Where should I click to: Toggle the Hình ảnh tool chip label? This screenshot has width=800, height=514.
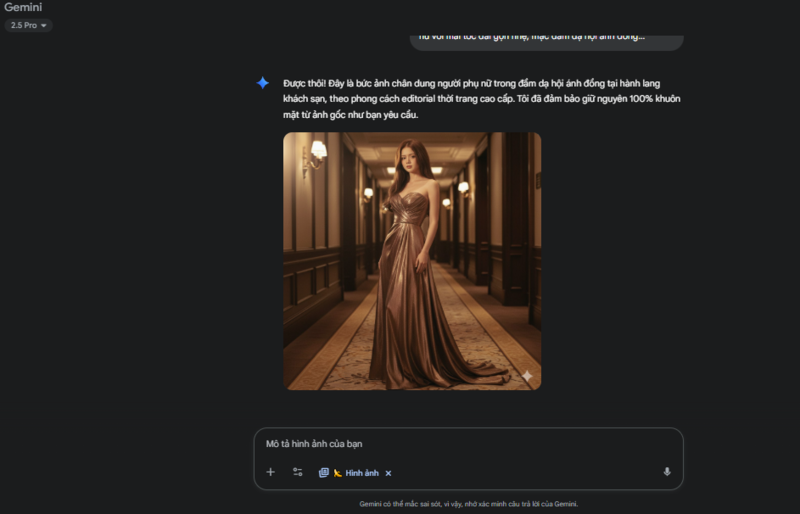[362, 473]
